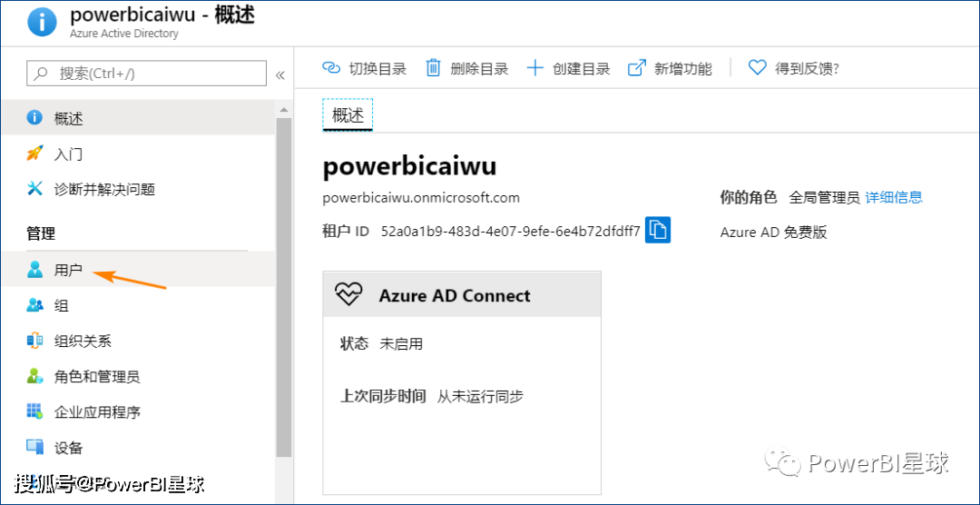The image size is (980, 505).
Task: Click the powerbicaiwu directory name heading
Action: pos(410,167)
